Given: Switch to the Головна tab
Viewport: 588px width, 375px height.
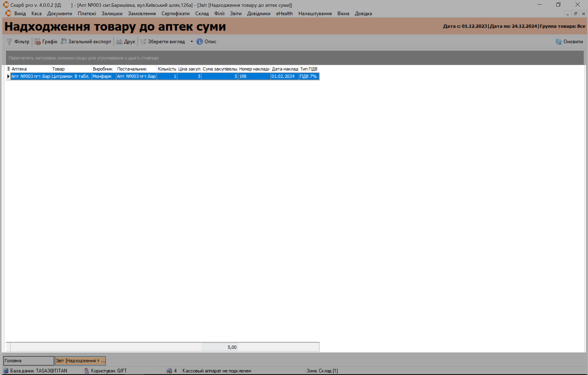Looking at the screenshot, I should pyautogui.click(x=28, y=361).
